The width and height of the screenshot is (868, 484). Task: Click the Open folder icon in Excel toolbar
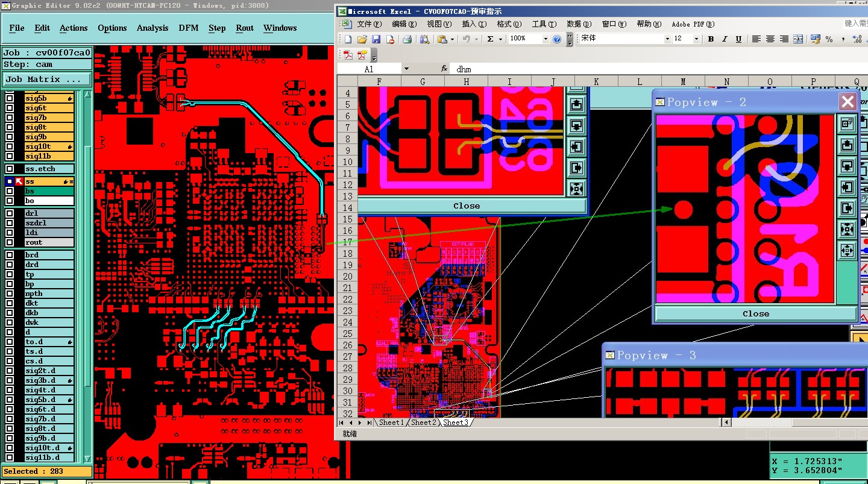coord(362,39)
